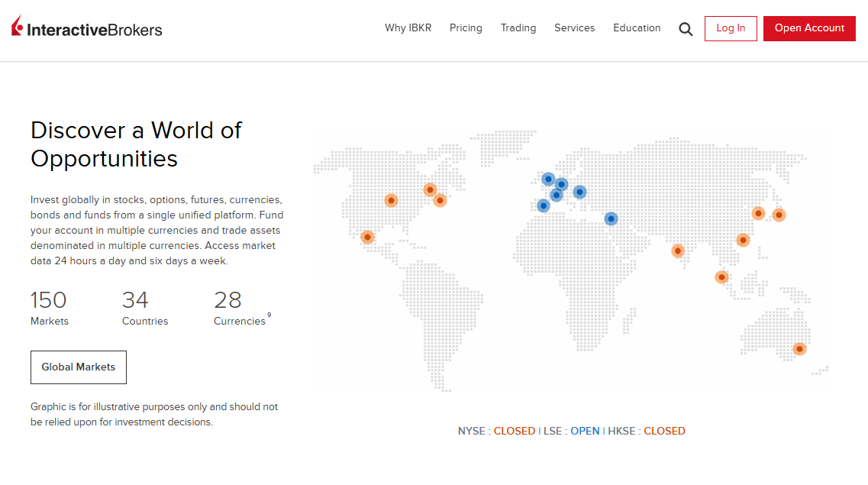Open the Services navigation menu

(574, 28)
